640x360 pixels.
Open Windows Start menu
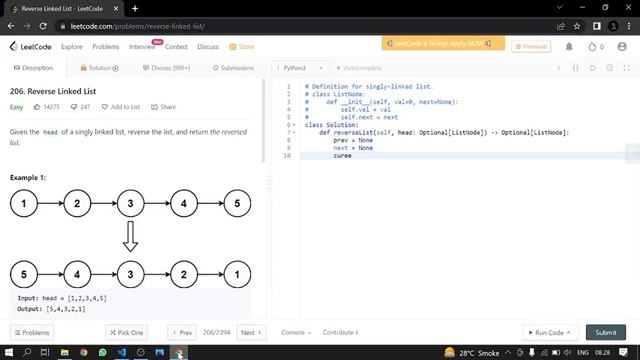[9, 352]
